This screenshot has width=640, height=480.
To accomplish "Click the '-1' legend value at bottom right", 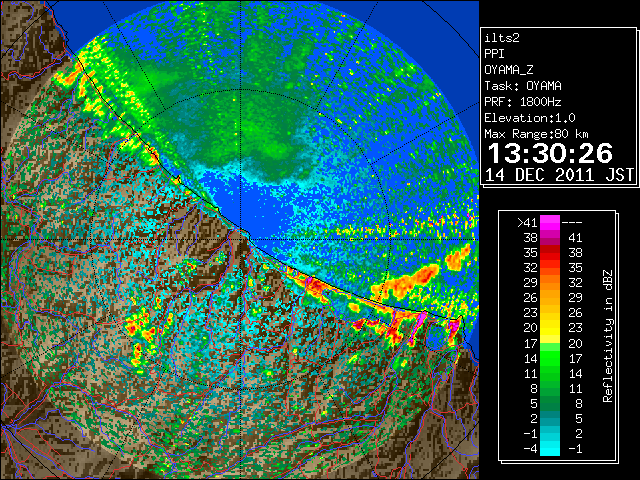I will [x=575, y=448].
